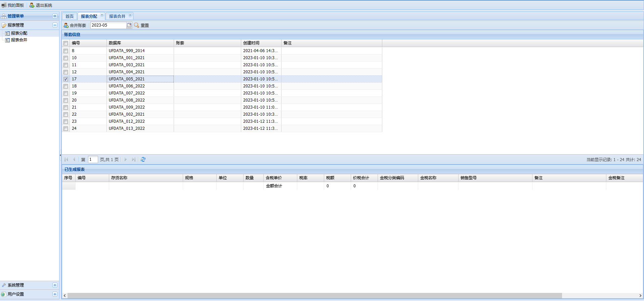The width and height of the screenshot is (644, 301).
Task: Check the row 19 UFDATA_007_2022 checkbox
Action: pos(66,93)
